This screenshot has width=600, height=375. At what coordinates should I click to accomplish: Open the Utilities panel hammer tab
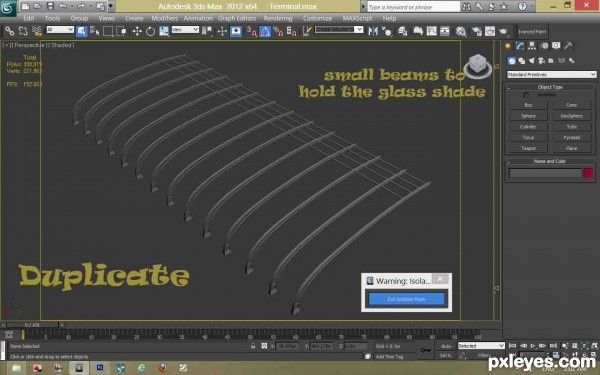tap(568, 46)
